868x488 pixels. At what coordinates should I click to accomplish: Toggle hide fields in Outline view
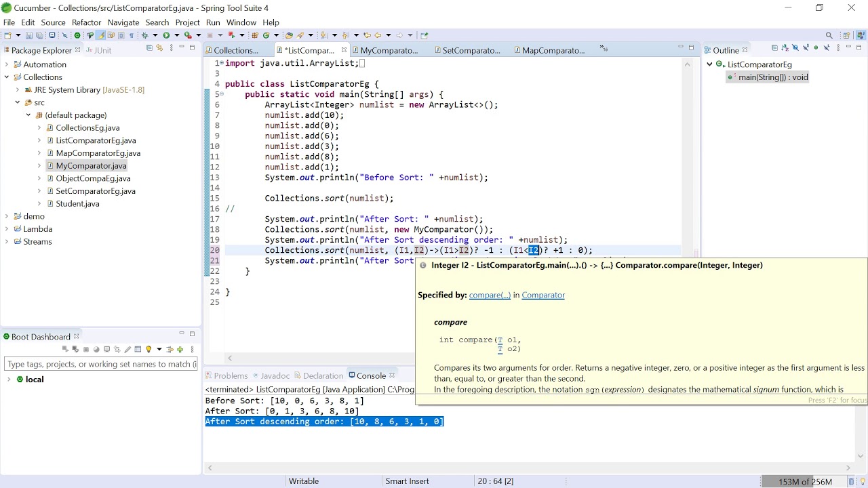click(x=795, y=47)
